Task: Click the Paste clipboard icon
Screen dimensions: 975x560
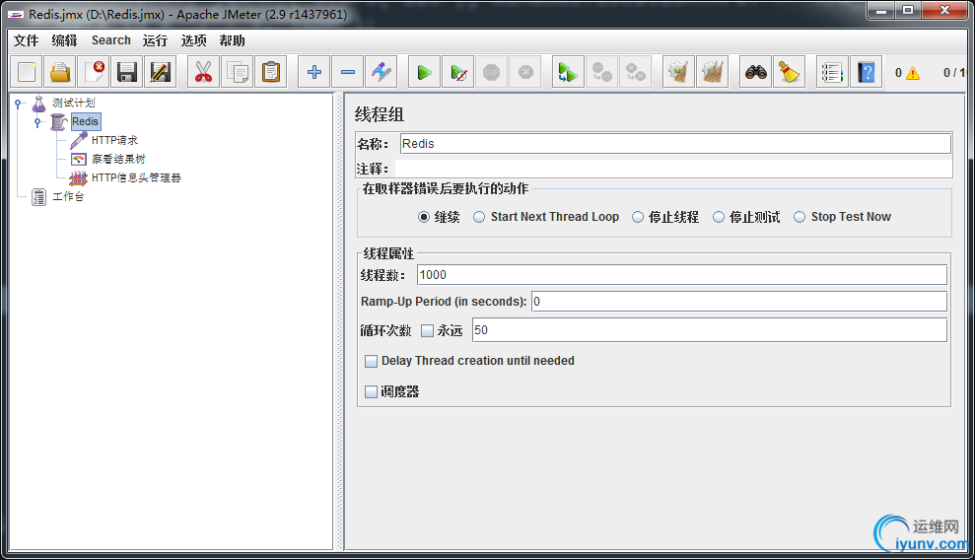Action: 271,72
